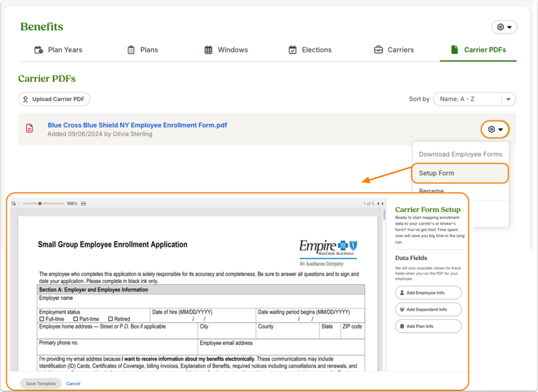Screen dimensions: 538x392
Task: Select the Carrier PDFs tab
Action: pos(478,50)
